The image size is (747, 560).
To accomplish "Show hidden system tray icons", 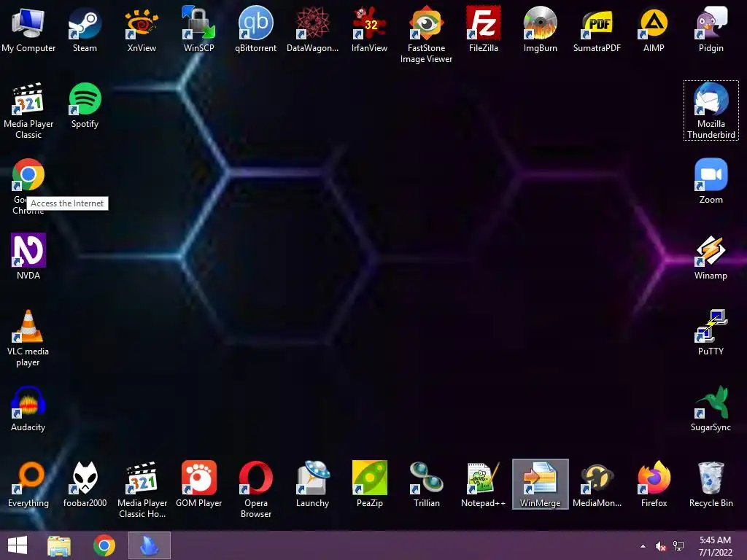I will 643,546.
